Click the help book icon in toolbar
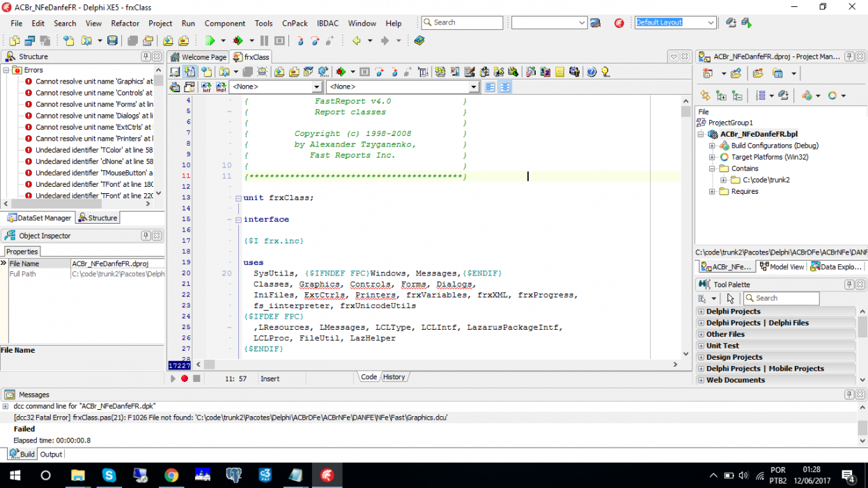Viewport: 868px width, 488px height. (x=419, y=41)
